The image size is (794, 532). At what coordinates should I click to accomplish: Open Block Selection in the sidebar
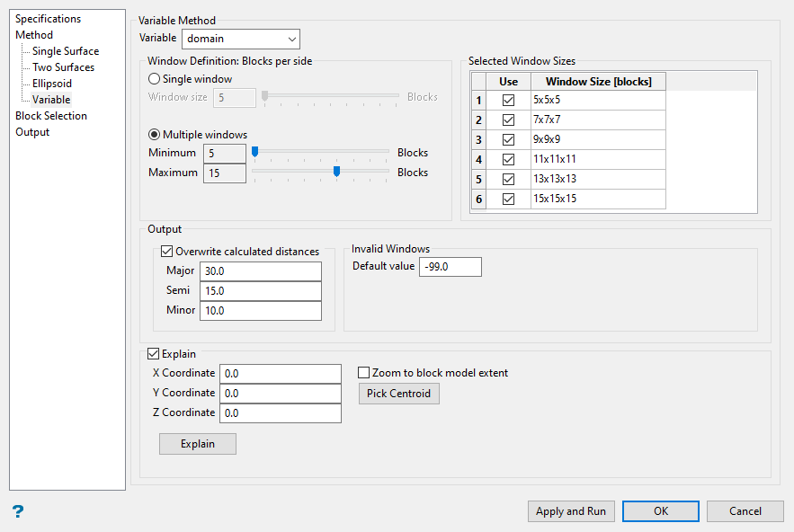click(51, 116)
